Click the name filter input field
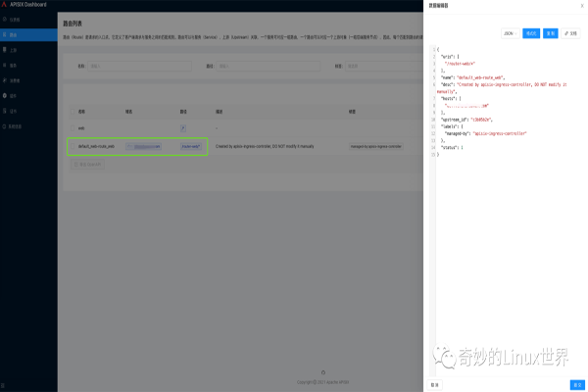Viewport: 588px width, 392px height. point(139,66)
